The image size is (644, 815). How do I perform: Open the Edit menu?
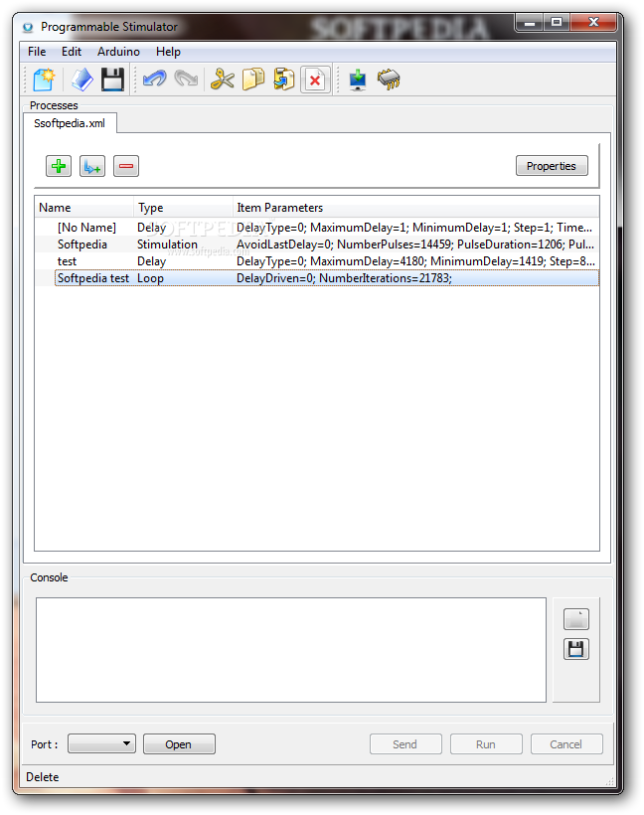coord(72,52)
